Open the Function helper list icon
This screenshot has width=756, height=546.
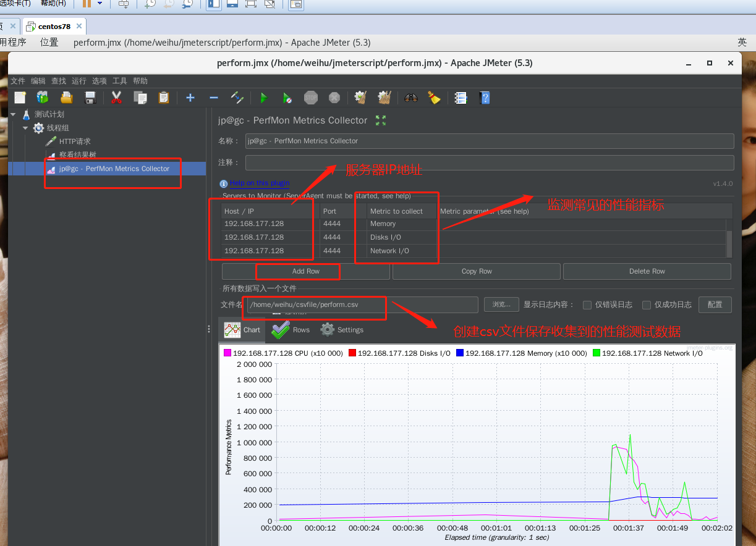pyautogui.click(x=461, y=98)
